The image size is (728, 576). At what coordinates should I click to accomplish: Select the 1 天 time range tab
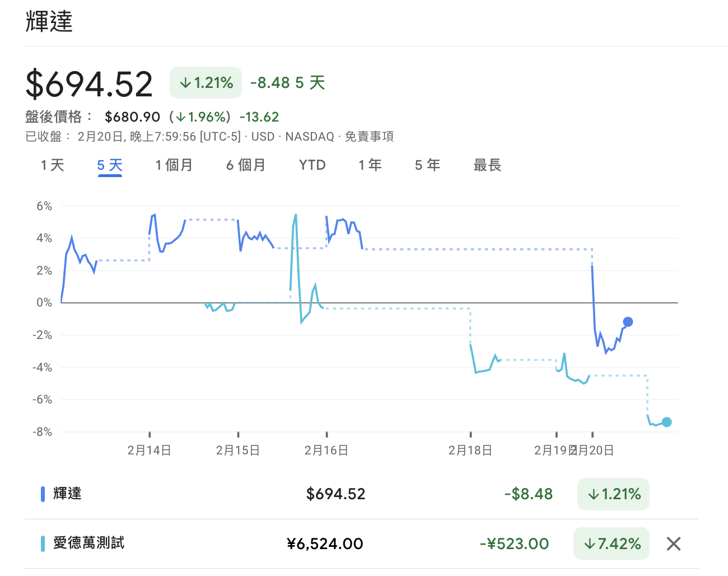click(52, 165)
